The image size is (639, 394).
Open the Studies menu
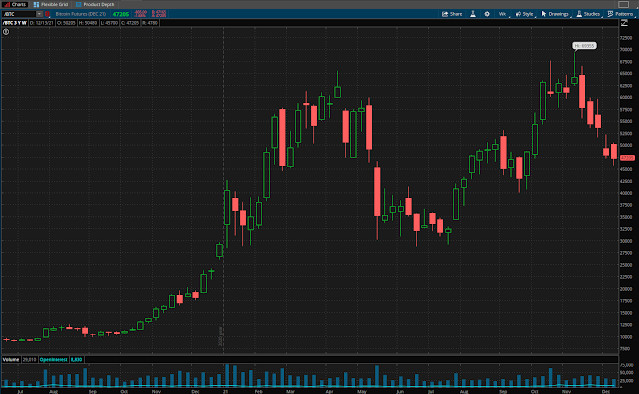pos(588,14)
